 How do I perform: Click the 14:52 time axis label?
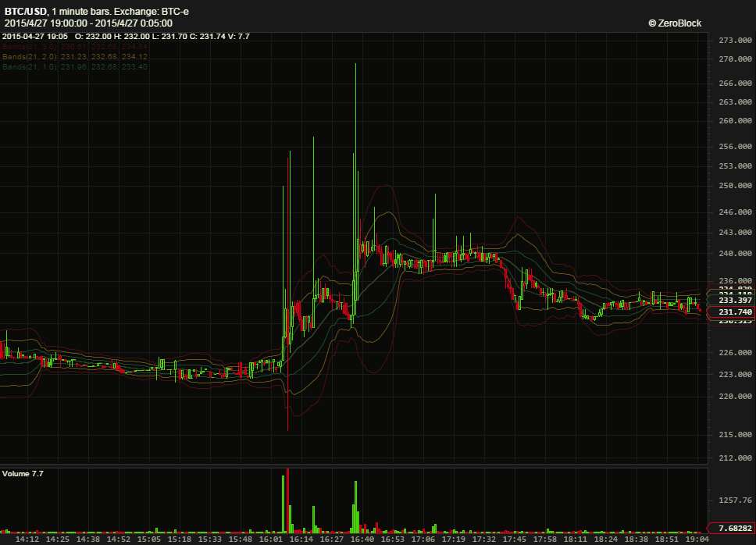click(119, 540)
